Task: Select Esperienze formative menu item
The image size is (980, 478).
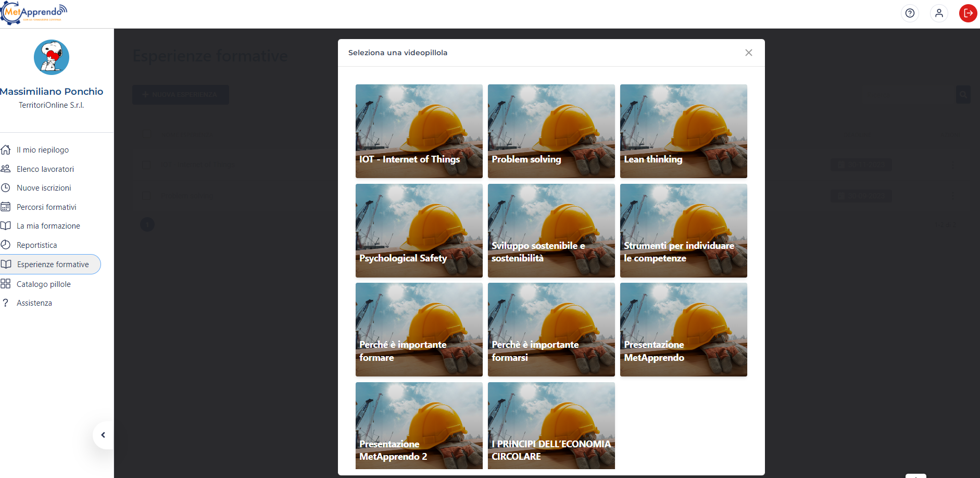Action: [x=50, y=264]
